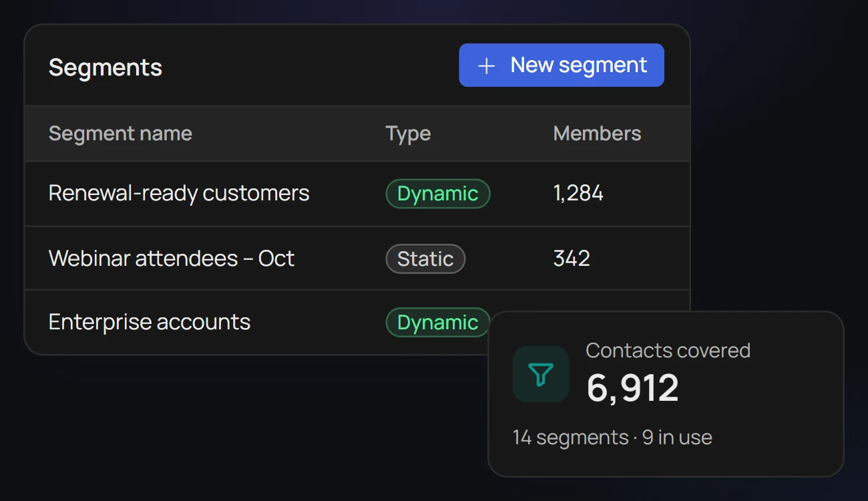This screenshot has height=501, width=868.
Task: Click Dynamic badge for Enterprise accounts
Action: (438, 323)
